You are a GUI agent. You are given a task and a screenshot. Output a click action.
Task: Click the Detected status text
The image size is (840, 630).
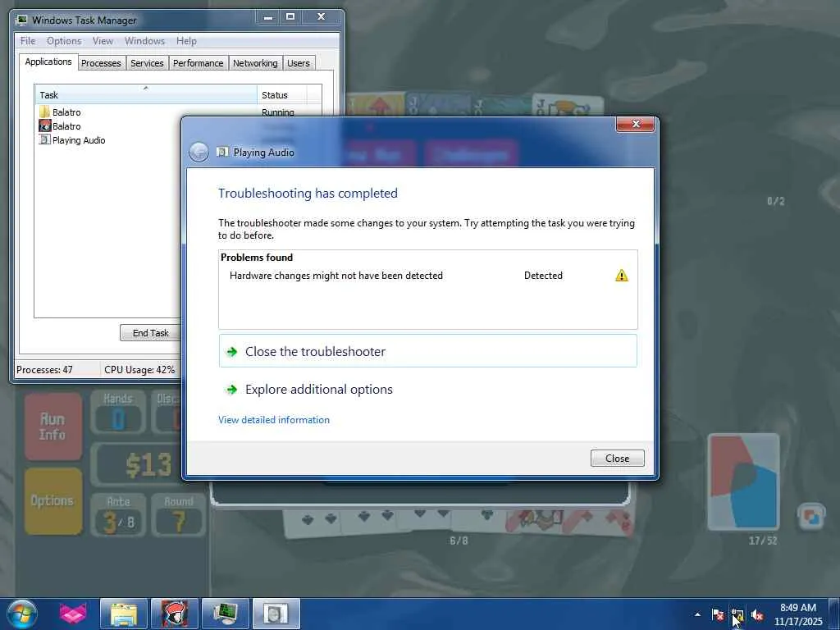pyautogui.click(x=543, y=276)
